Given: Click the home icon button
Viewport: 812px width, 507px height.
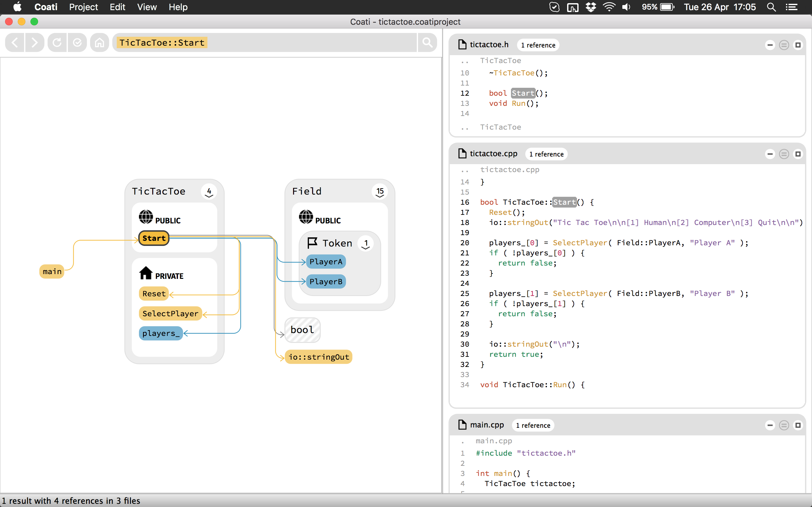Looking at the screenshot, I should [99, 42].
